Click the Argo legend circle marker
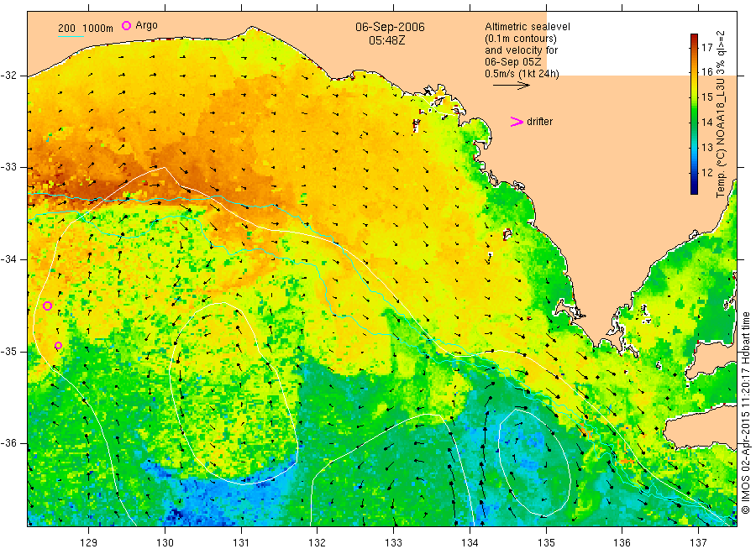Screen dimensions: 756x554 click(x=126, y=25)
